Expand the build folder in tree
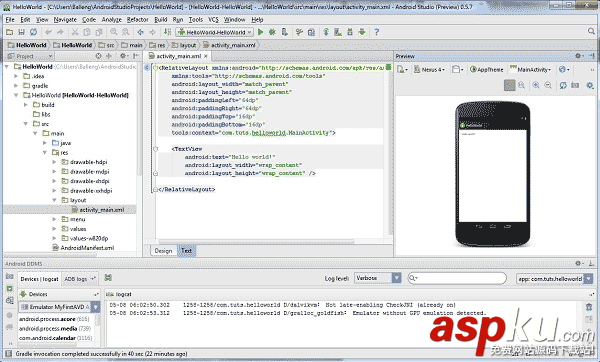The image size is (600, 362). [x=26, y=105]
